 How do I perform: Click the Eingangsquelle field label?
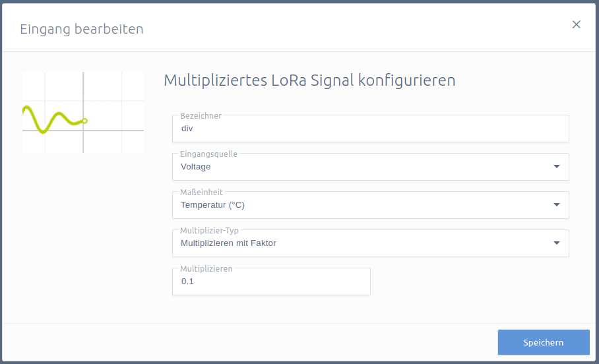(208, 154)
